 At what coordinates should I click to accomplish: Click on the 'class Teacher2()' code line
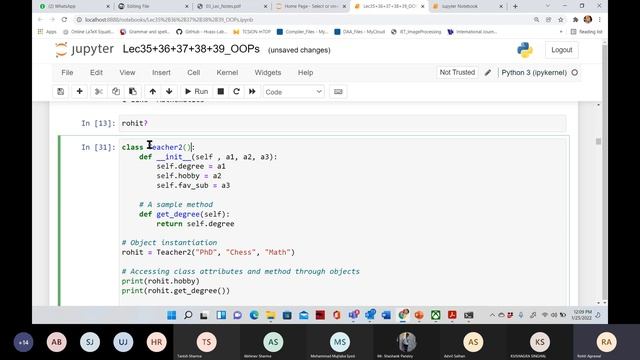[158, 147]
